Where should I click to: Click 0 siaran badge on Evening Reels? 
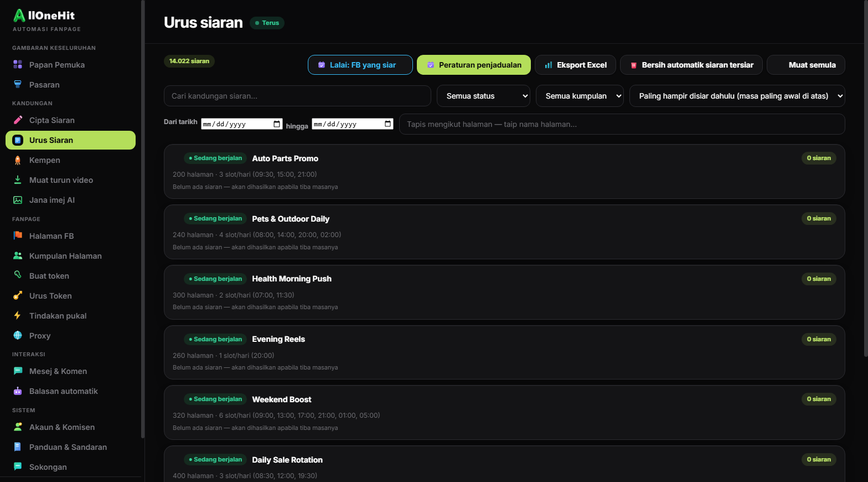coord(819,339)
